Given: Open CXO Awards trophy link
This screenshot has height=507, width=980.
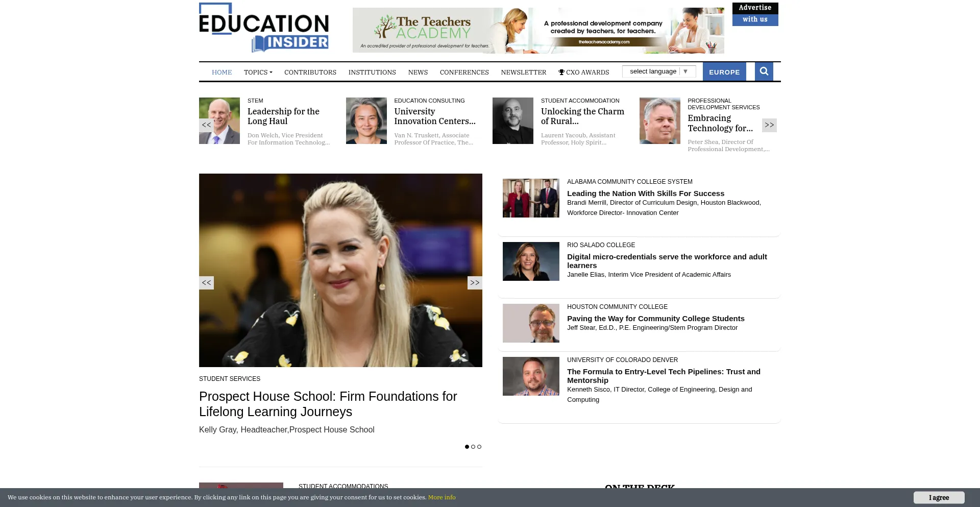Looking at the screenshot, I should tap(583, 73).
